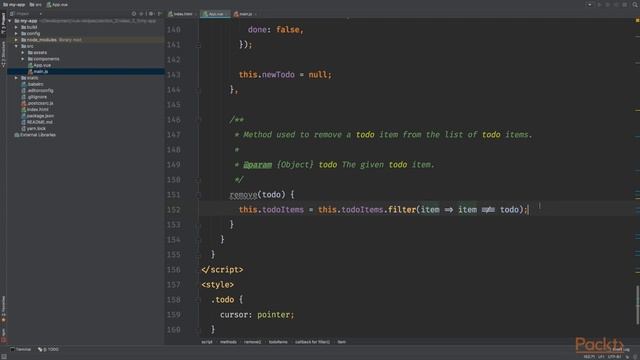
Task: Open the Terminal tool window
Action: click(x=21, y=349)
